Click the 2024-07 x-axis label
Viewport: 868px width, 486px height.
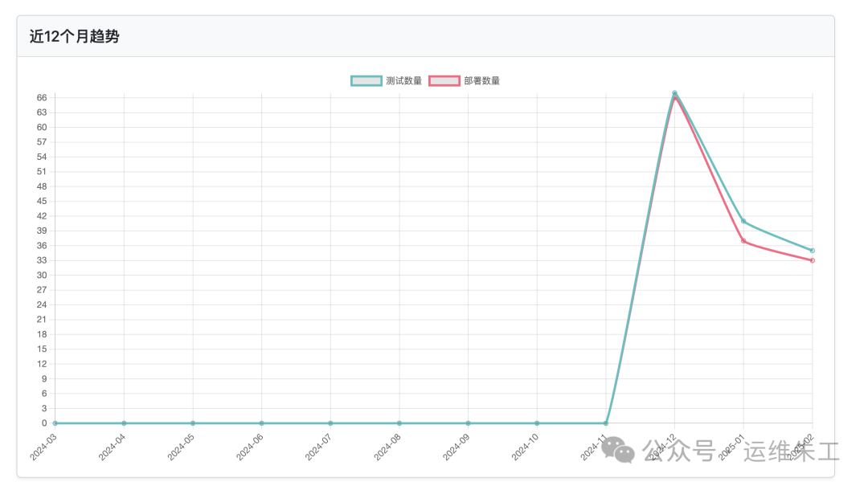pos(319,446)
